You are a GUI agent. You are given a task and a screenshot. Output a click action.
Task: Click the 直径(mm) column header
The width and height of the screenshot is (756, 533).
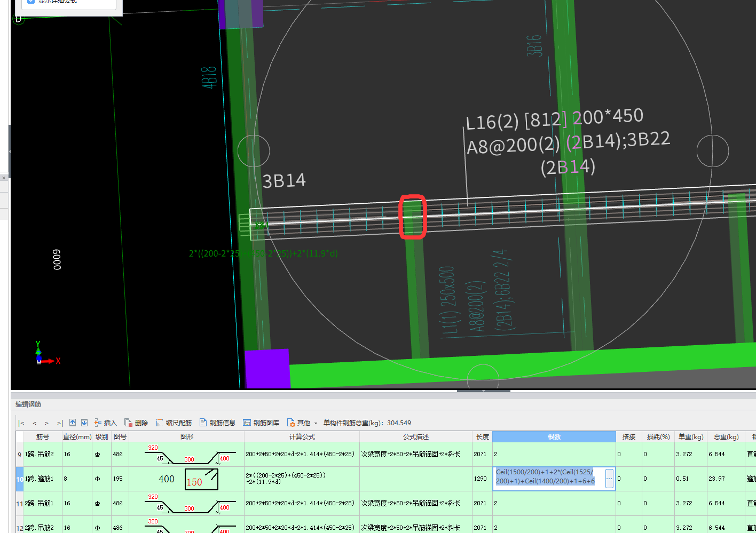(77, 436)
